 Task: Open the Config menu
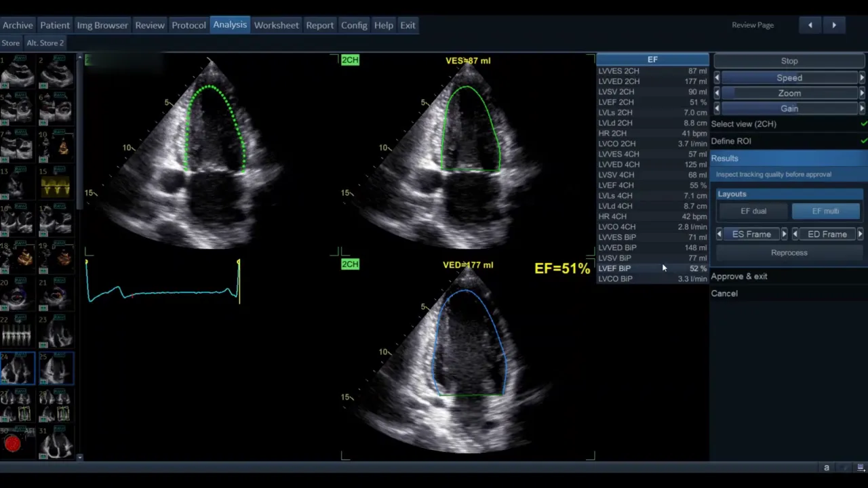[x=354, y=25]
